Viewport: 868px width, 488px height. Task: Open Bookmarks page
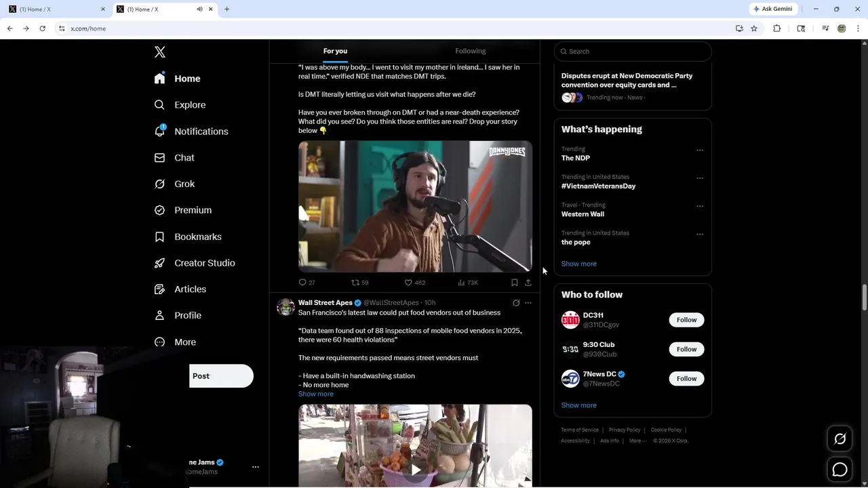[188, 237]
